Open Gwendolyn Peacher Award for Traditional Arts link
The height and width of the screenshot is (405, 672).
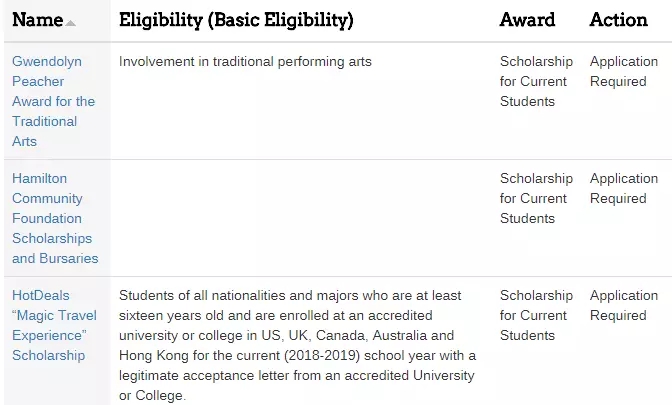pyautogui.click(x=53, y=101)
